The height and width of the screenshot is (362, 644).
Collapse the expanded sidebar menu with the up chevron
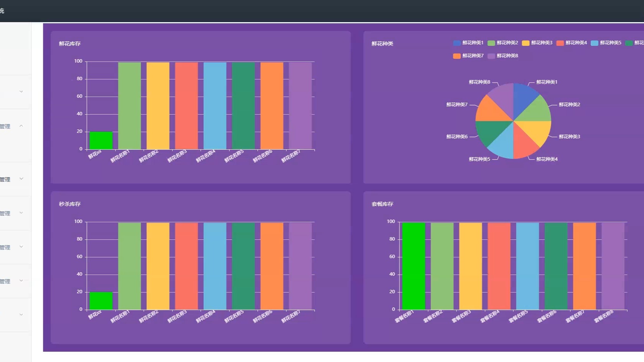pos(21,126)
